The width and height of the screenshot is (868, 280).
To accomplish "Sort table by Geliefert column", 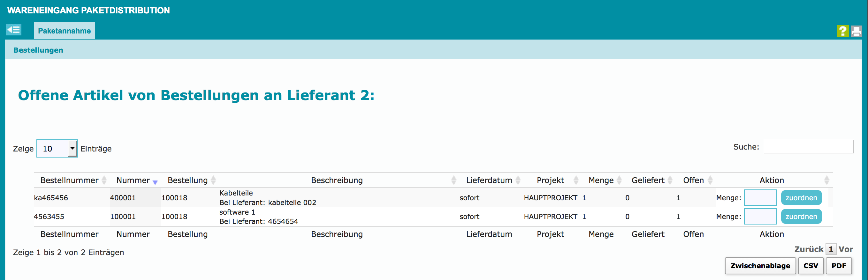I will click(x=648, y=181).
